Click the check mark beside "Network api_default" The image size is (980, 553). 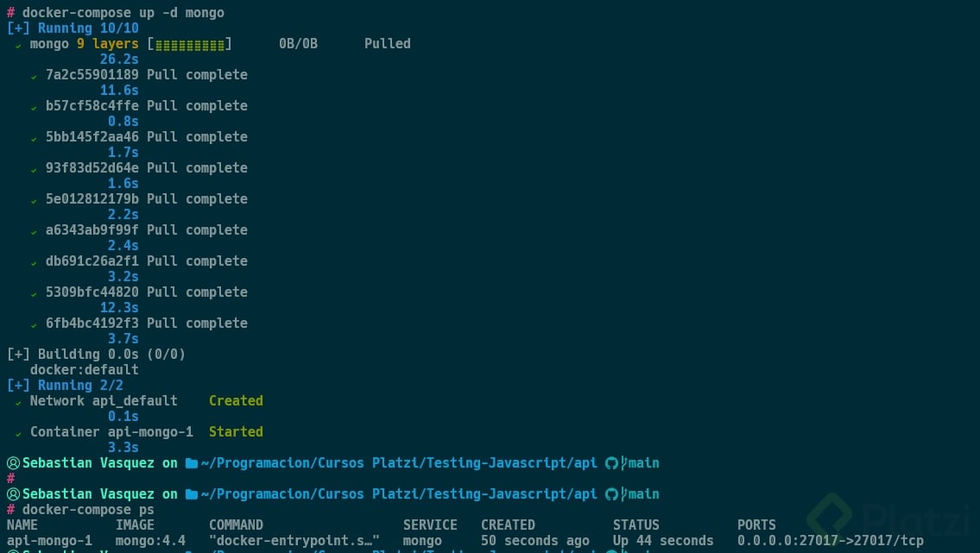click(x=18, y=402)
